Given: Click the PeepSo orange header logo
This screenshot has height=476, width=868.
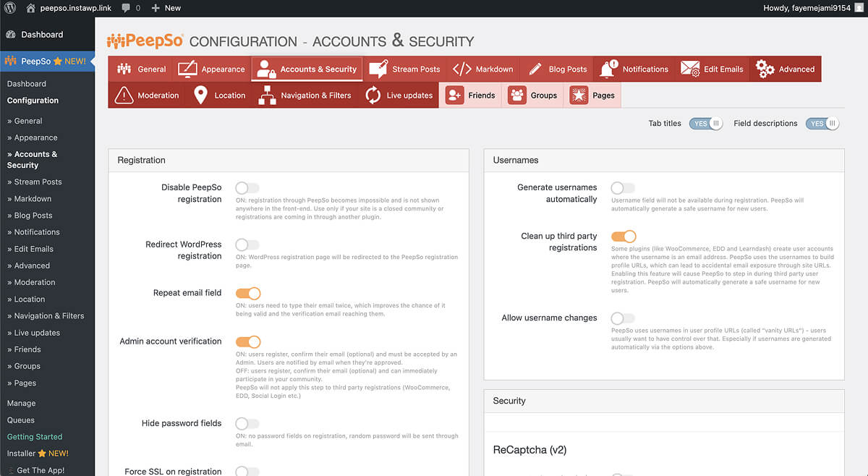Looking at the screenshot, I should pyautogui.click(x=145, y=41).
